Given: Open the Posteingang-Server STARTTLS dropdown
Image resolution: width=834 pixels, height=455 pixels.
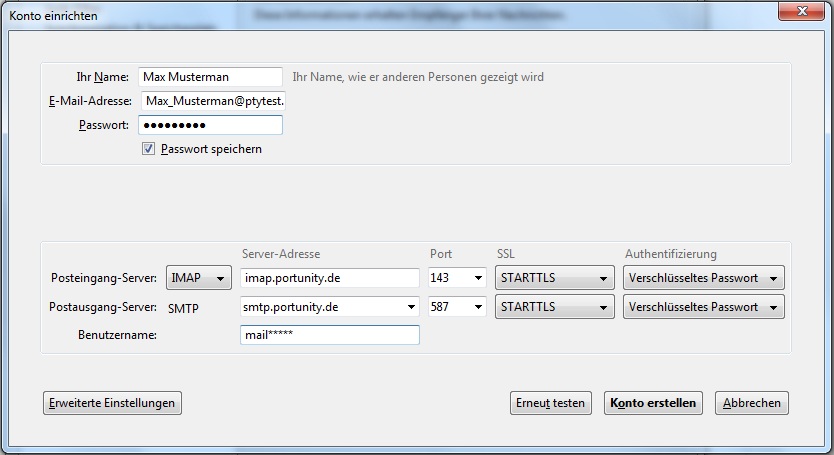Looking at the screenshot, I should 554,278.
